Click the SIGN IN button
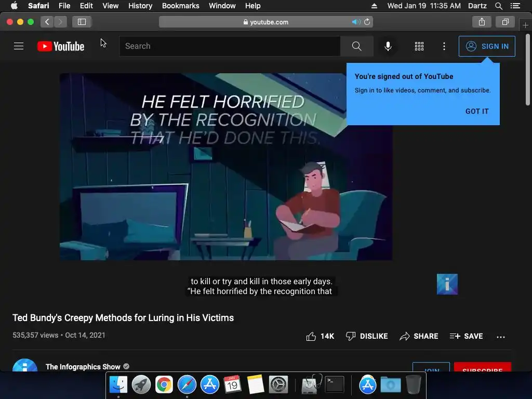532x399 pixels. pos(487,46)
